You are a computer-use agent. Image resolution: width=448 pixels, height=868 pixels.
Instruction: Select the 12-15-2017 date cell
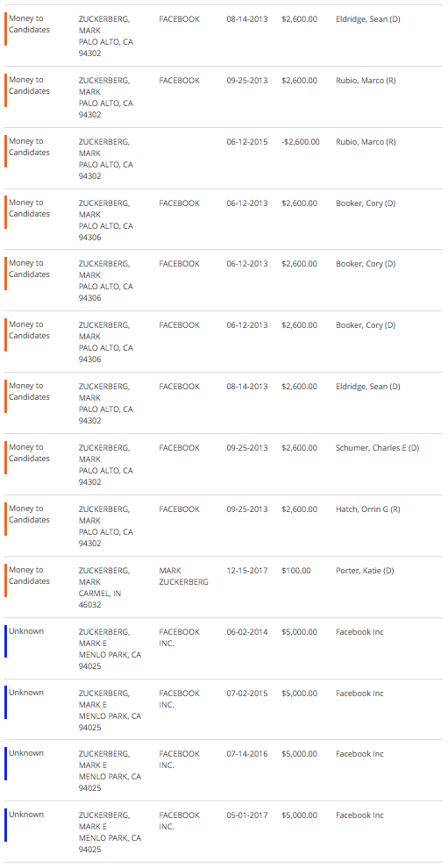click(x=247, y=571)
